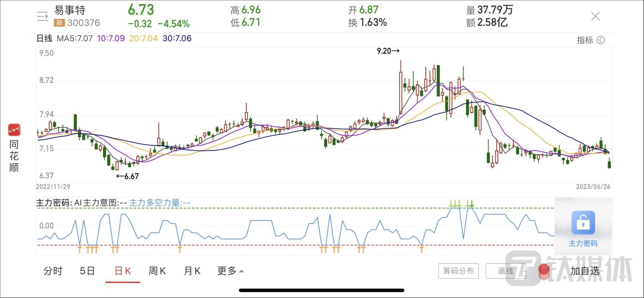
Task: Tap the red dot beside 加自选
Action: (x=544, y=270)
